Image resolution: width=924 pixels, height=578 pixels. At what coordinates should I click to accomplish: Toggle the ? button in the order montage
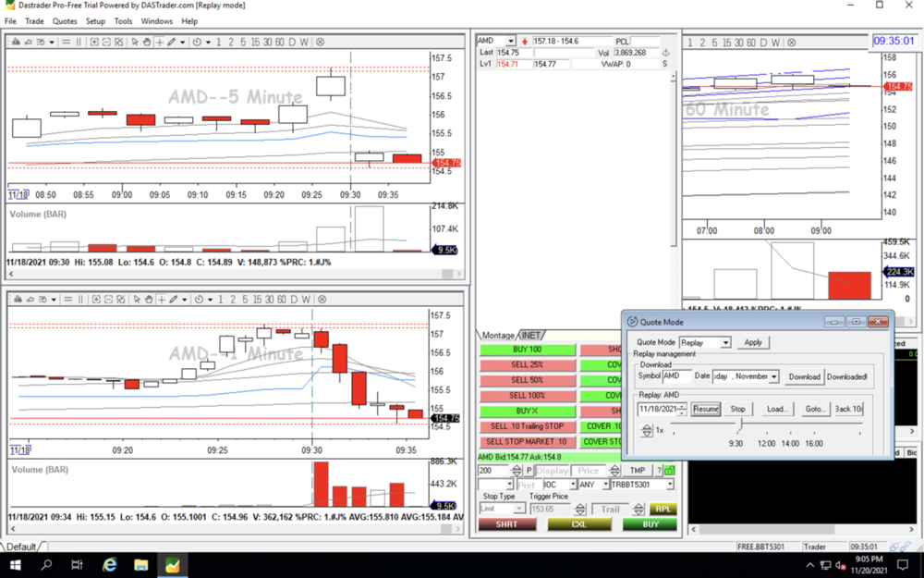point(659,471)
